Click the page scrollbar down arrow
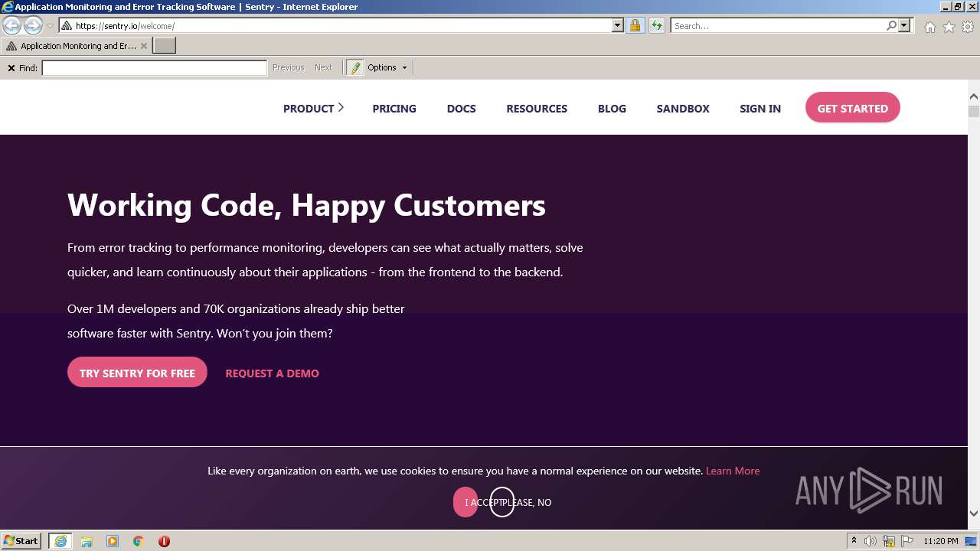 974,514
